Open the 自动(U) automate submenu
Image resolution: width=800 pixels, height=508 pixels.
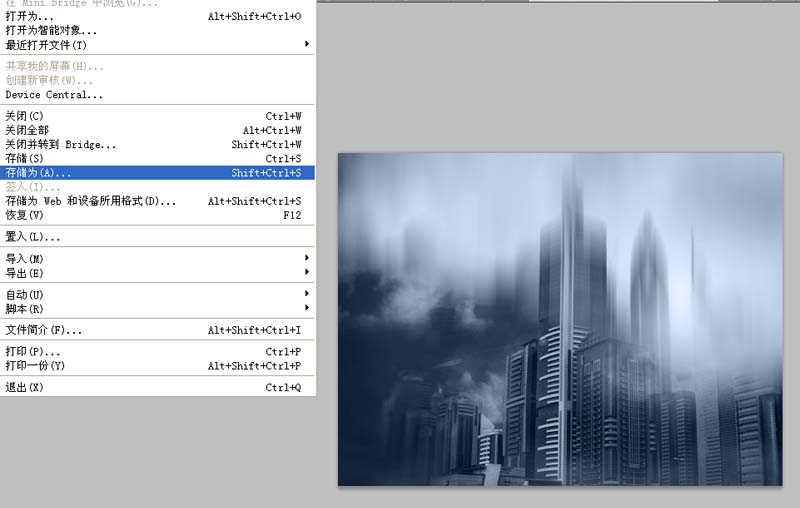coord(25,294)
